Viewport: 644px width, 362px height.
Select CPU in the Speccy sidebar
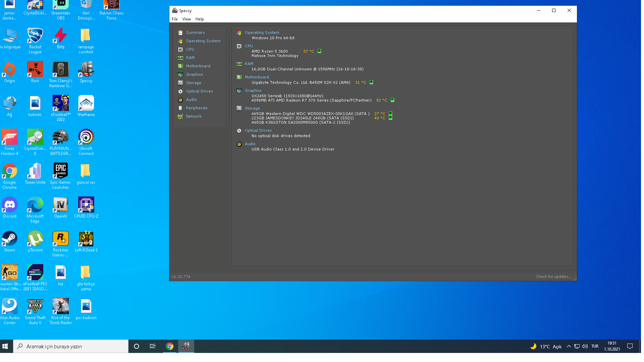pos(190,49)
